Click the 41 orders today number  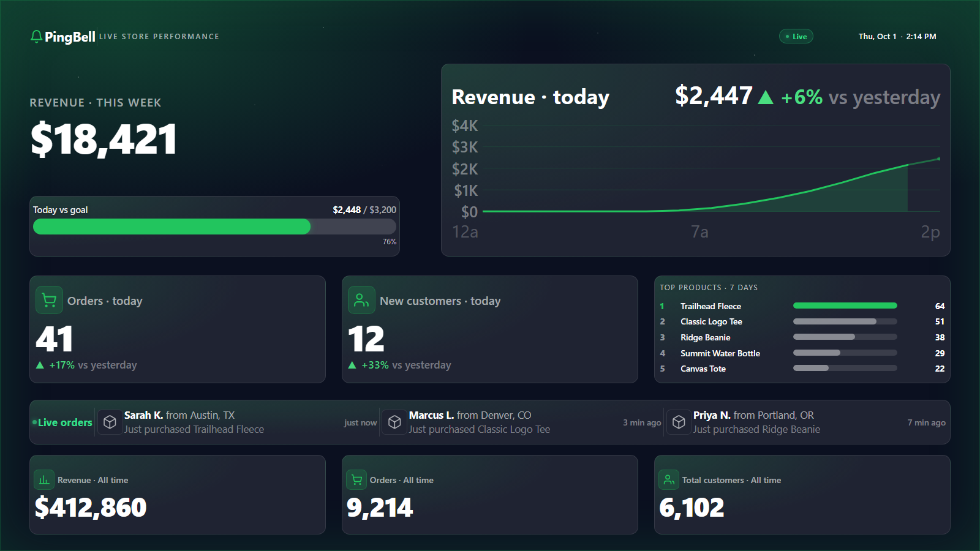[55, 339]
